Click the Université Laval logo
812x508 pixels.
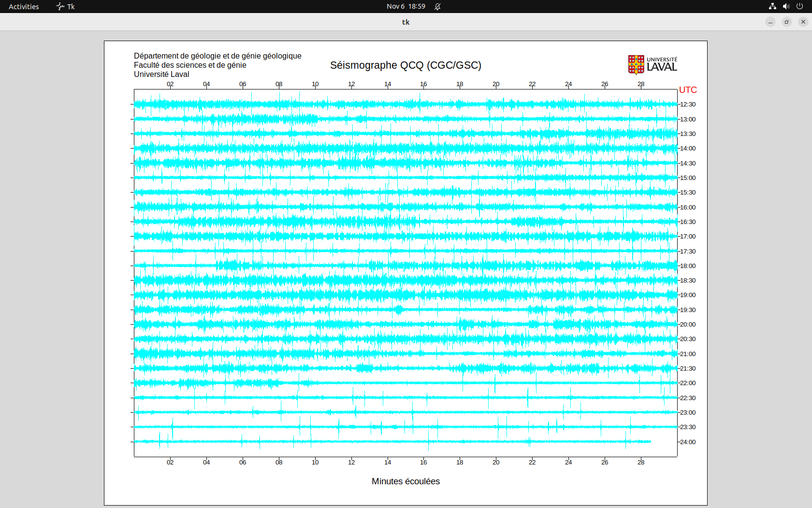652,64
